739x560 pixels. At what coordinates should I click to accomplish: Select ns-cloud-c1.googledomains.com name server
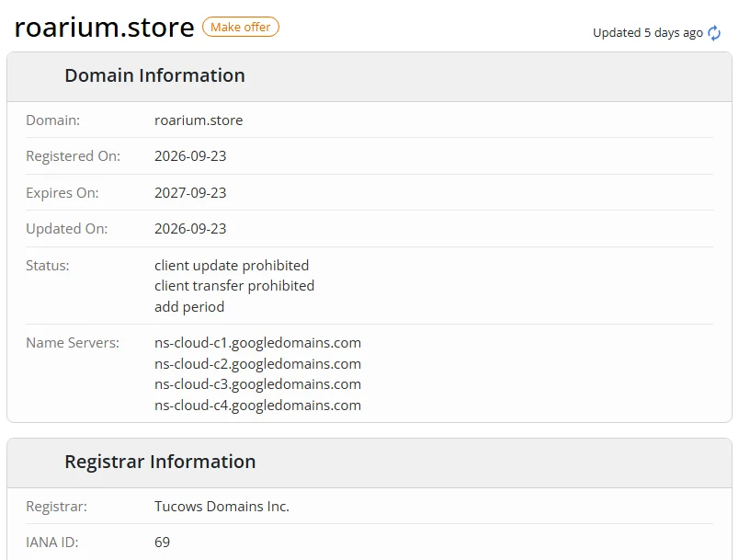[x=257, y=343]
